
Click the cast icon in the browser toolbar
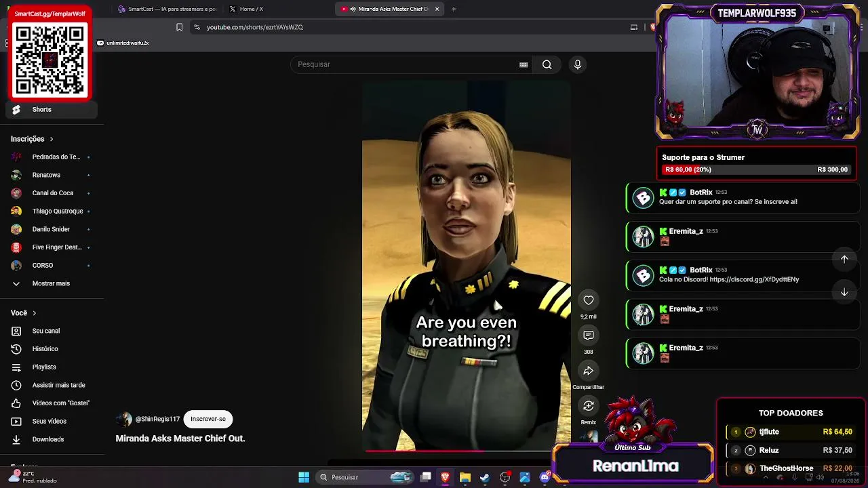coord(634,27)
